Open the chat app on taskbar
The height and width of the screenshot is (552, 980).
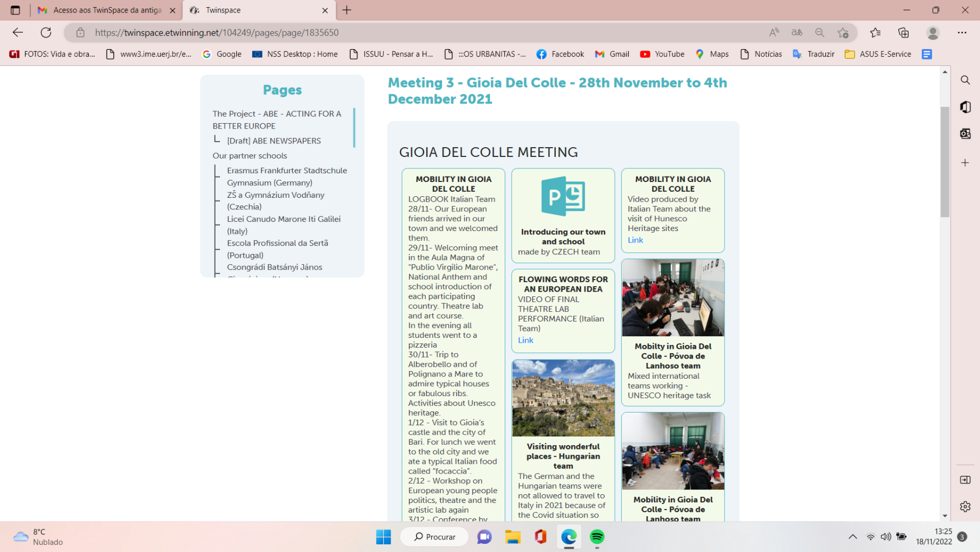[484, 537]
